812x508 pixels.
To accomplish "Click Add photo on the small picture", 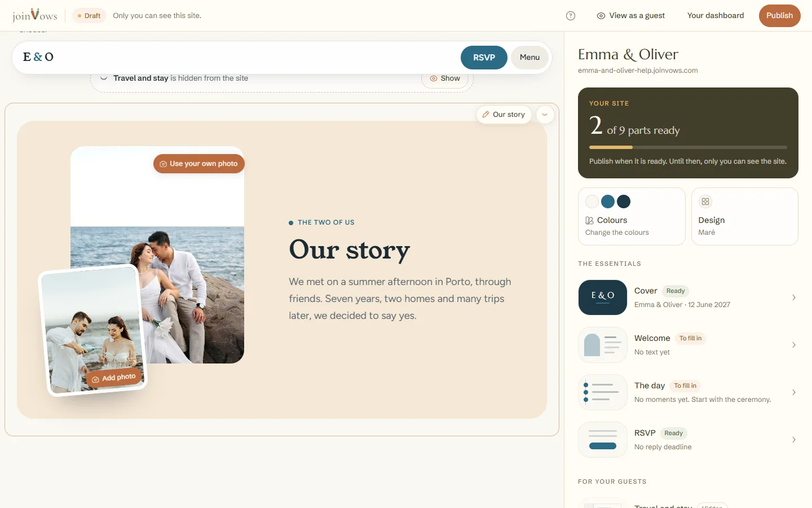I will click(114, 378).
